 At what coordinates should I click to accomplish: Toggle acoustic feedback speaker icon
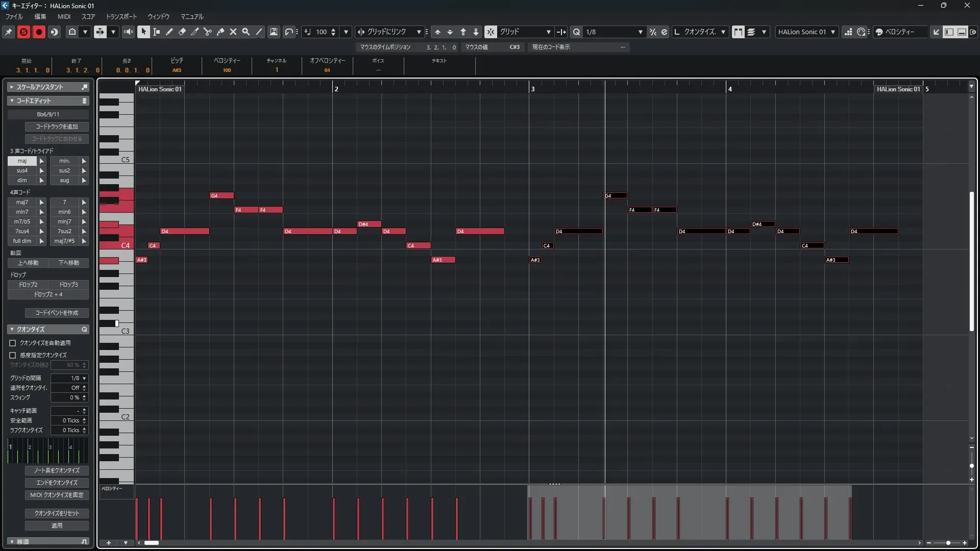[128, 32]
